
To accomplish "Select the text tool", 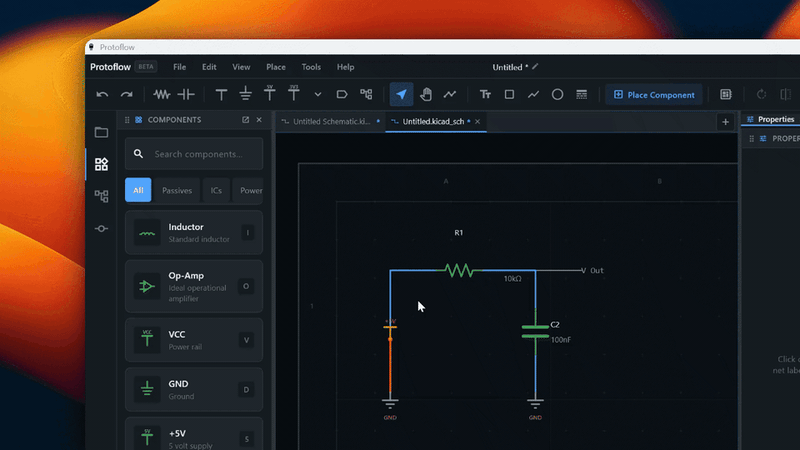I will (485, 94).
